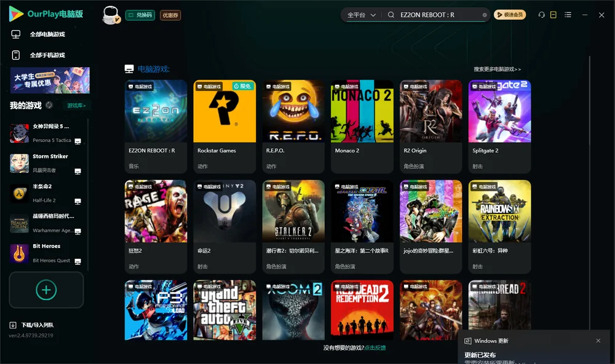Viewport: 615px width, 364px height.
Task: Close the Windows 更新 notification
Action: 598,341
